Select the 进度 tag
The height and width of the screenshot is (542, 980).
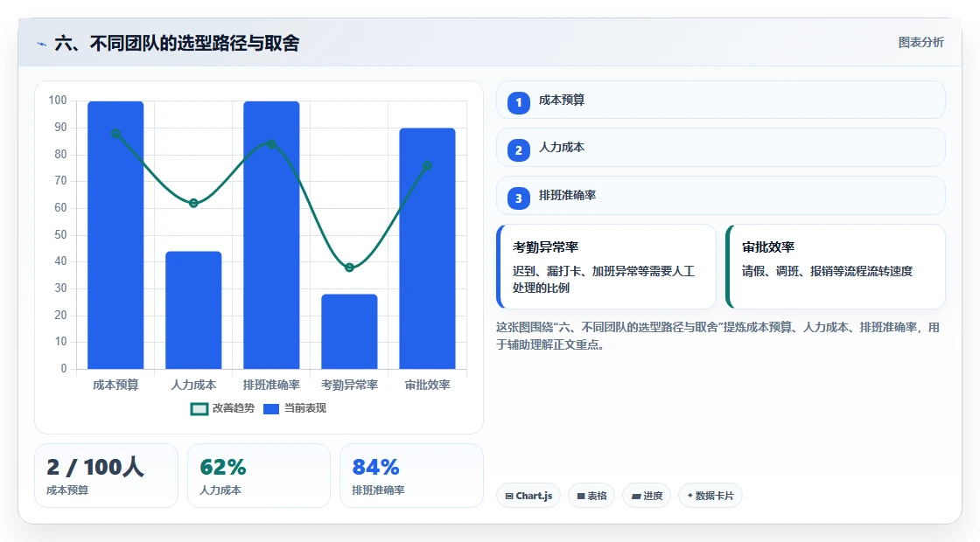[x=647, y=495]
